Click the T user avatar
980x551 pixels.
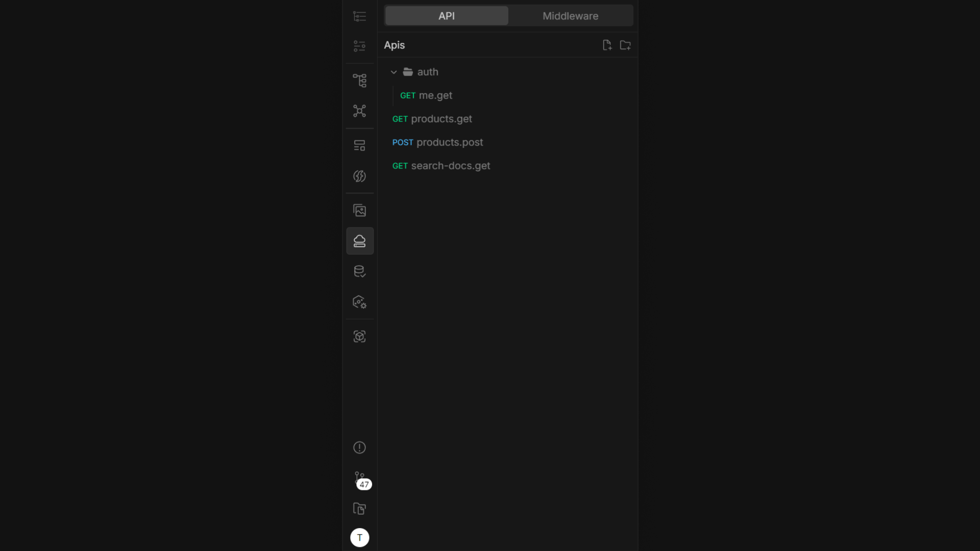click(x=360, y=537)
